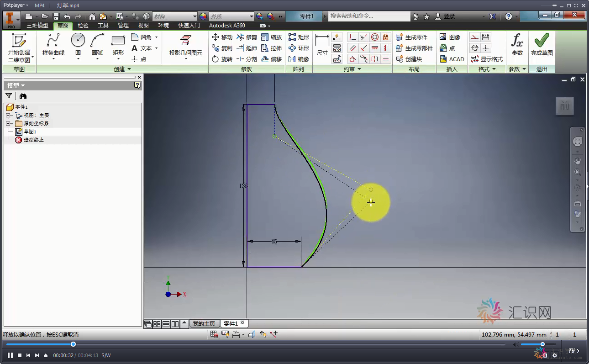
Task: Switch to the 我的主页 document tab
Action: (204, 323)
